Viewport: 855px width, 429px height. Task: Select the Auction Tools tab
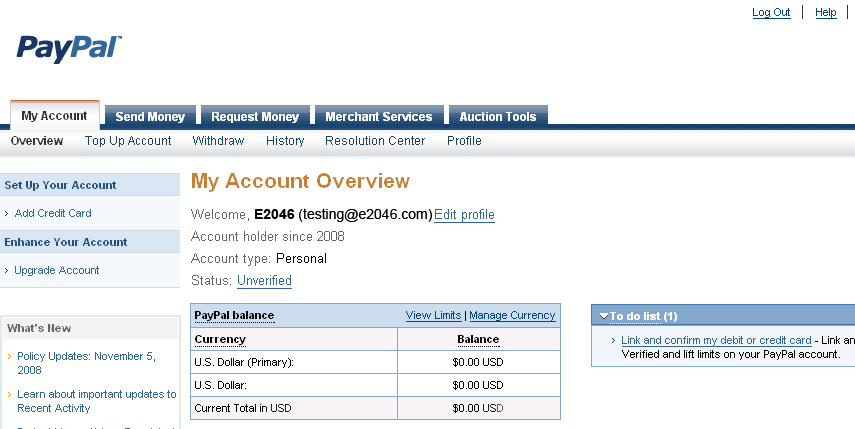(x=497, y=117)
